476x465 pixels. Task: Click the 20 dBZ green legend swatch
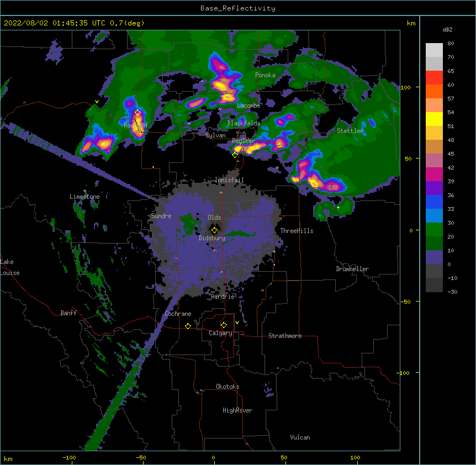(x=434, y=230)
